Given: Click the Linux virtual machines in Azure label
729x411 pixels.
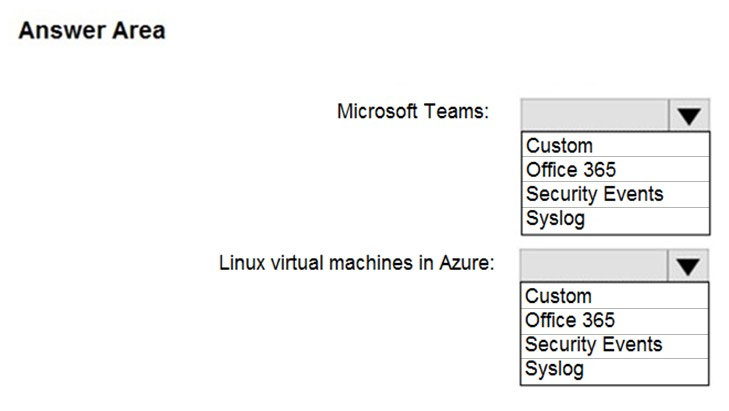Looking at the screenshot, I should [x=357, y=263].
